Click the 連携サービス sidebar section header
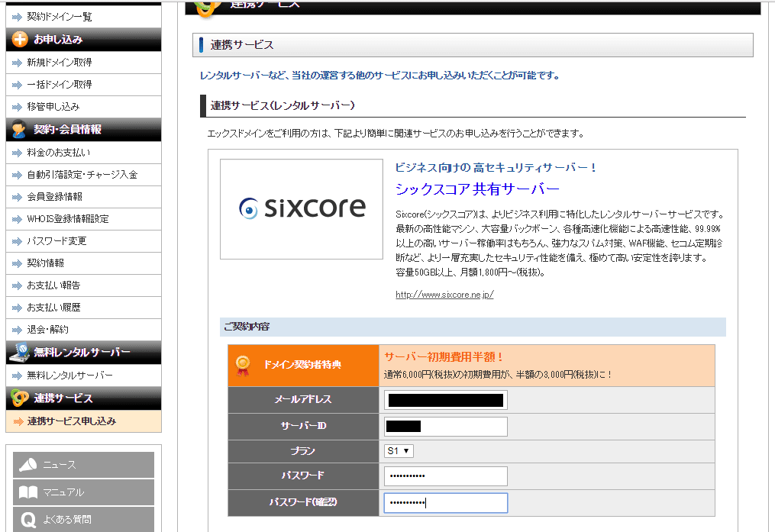This screenshot has width=775, height=532. click(83, 398)
